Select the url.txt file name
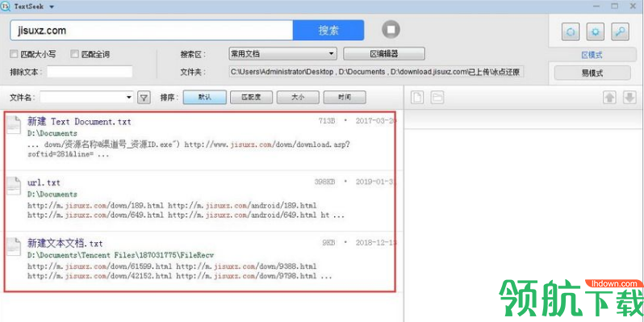The height and width of the screenshot is (322, 644). (44, 182)
